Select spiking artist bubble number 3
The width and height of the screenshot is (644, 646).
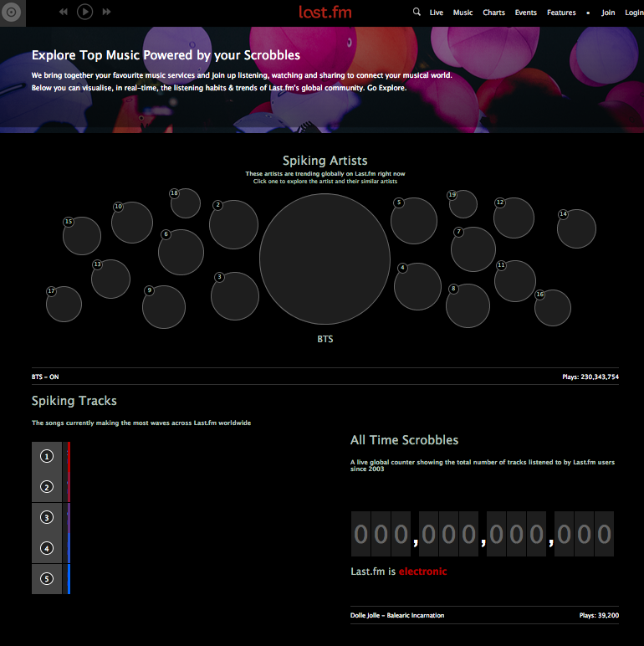click(235, 296)
